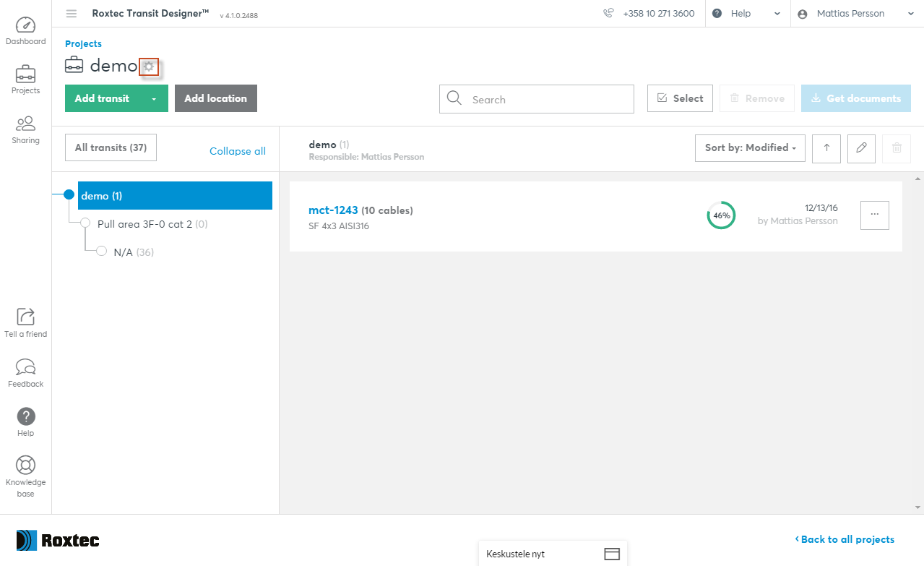This screenshot has width=924, height=566.
Task: Click the 46% progress circle indicator
Action: [x=721, y=215]
